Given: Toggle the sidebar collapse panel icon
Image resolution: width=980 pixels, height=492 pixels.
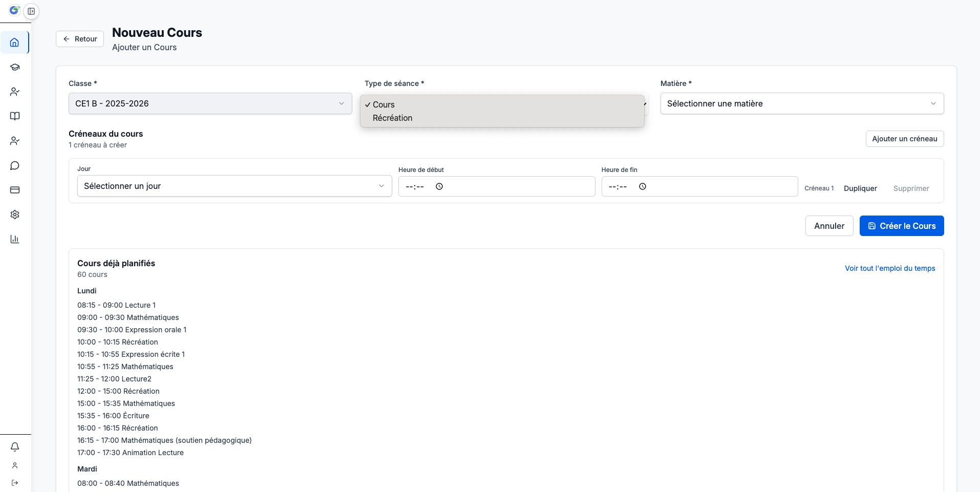Looking at the screenshot, I should 31,11.
